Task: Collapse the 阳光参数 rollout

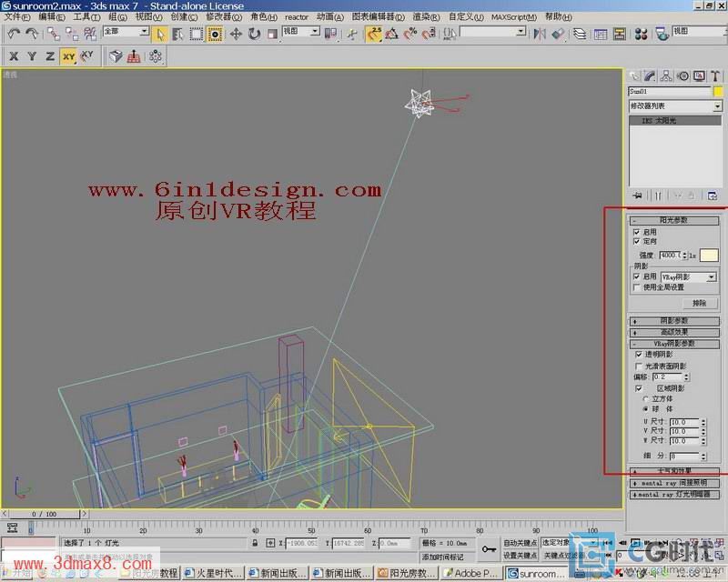Action: (674, 220)
